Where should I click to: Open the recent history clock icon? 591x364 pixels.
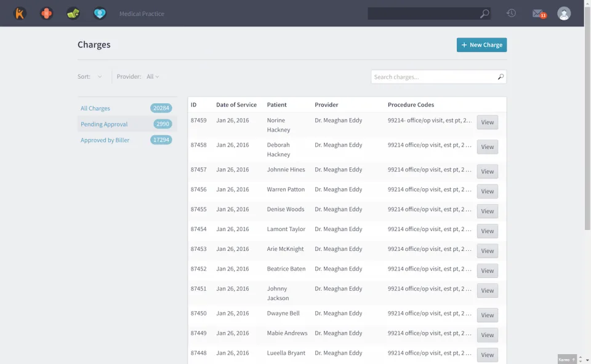pos(511,13)
